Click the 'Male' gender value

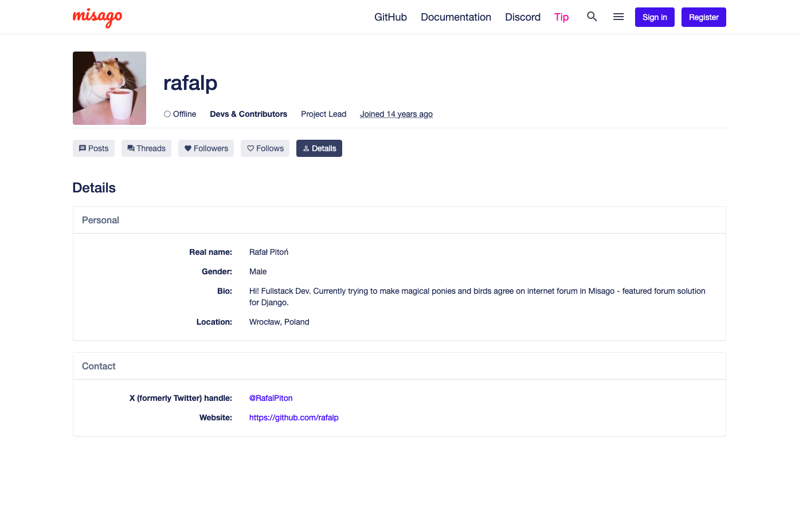pyautogui.click(x=258, y=271)
